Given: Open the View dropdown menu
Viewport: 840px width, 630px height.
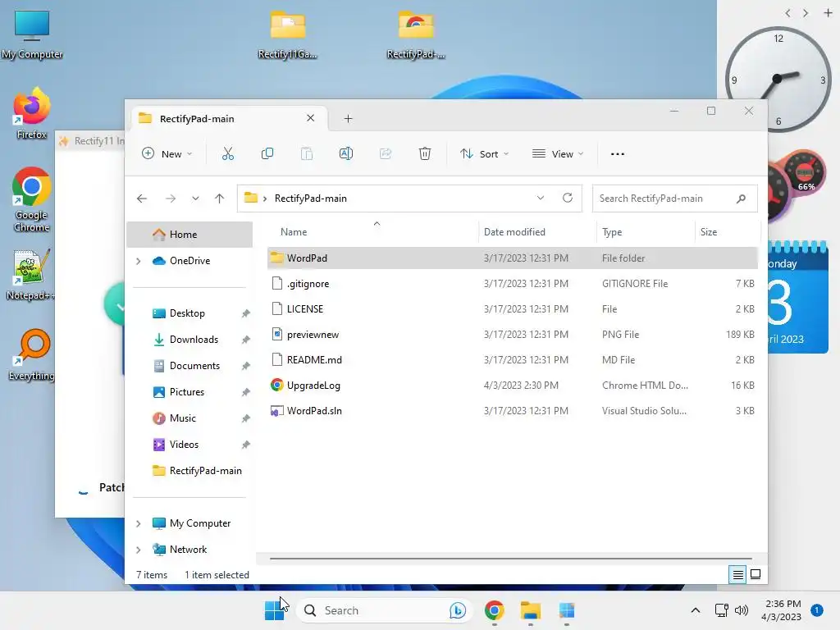Looking at the screenshot, I should coord(558,153).
